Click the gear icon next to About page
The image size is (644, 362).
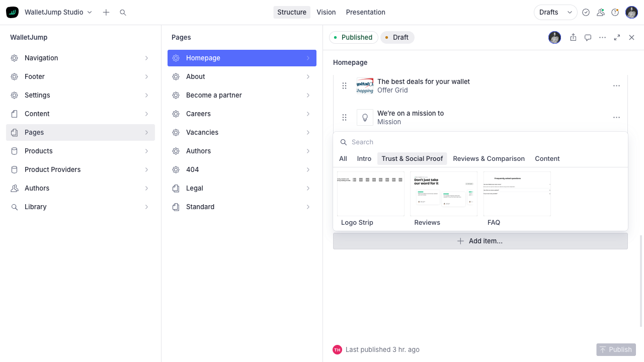tap(176, 76)
